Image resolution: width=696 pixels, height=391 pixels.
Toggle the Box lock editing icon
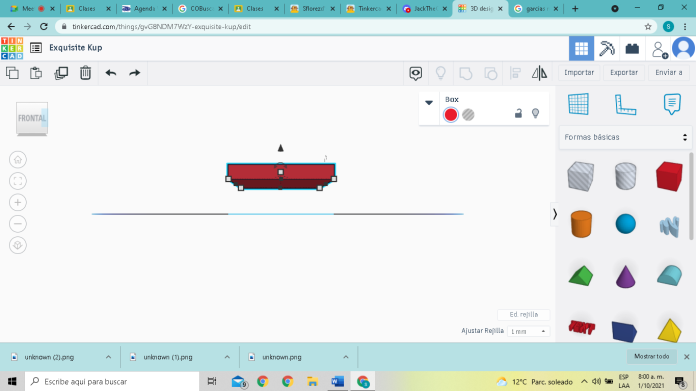pos(518,114)
